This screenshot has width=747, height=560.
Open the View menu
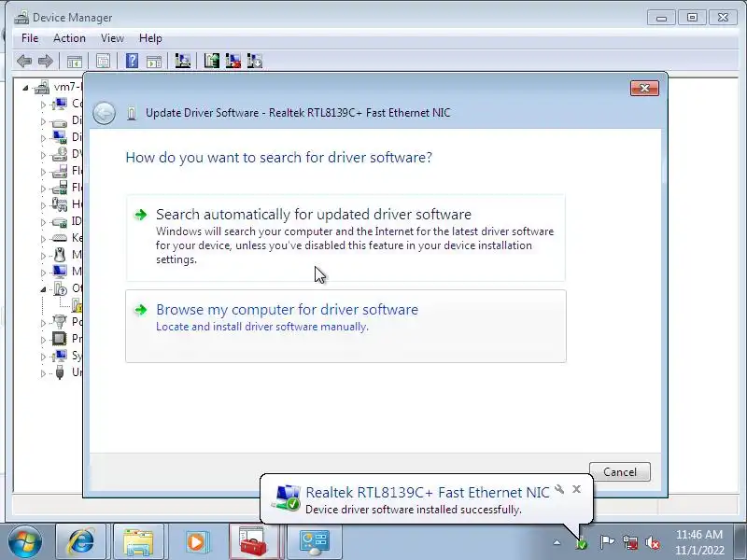coord(112,38)
